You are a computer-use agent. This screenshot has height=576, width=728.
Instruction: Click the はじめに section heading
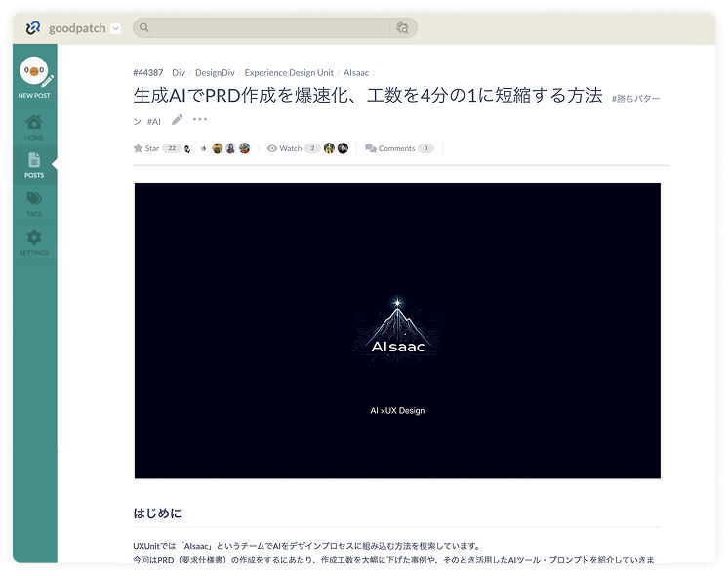pos(157,514)
